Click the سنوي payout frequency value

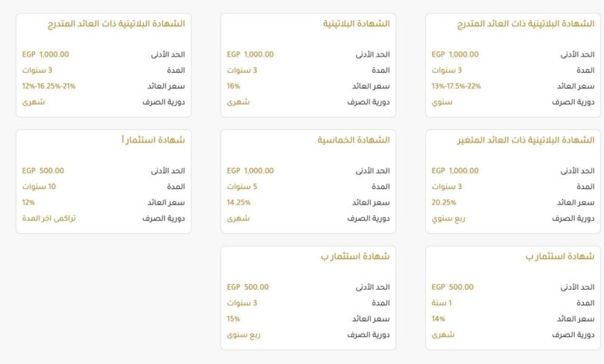point(442,102)
